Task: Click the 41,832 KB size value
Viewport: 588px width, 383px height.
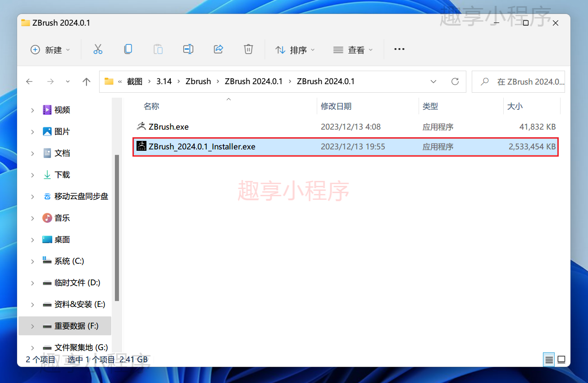Action: (x=538, y=127)
